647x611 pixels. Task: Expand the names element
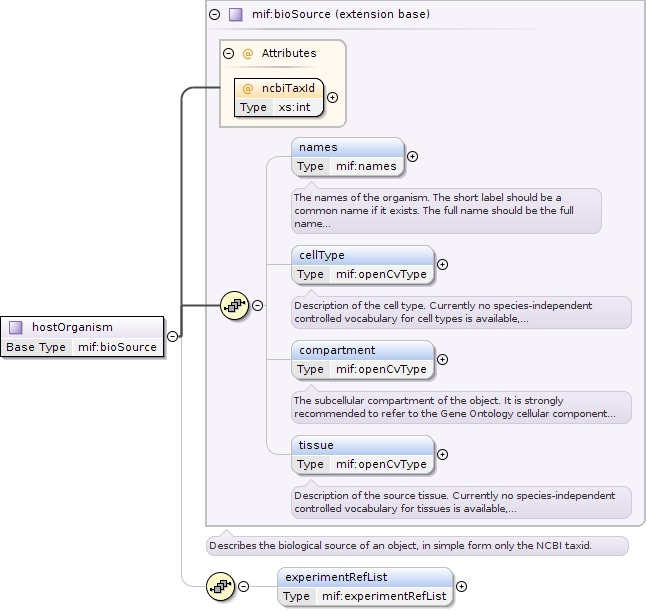[412, 157]
